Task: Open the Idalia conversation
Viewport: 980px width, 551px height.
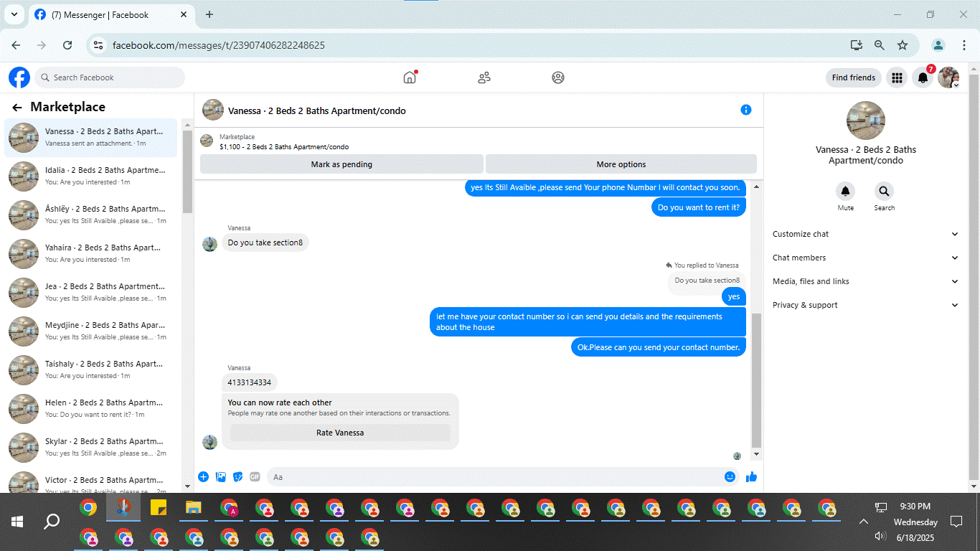Action: [91, 176]
